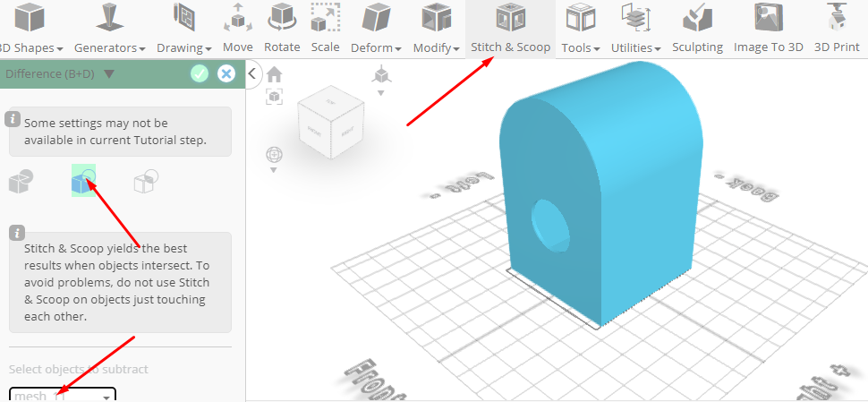This screenshot has width=868, height=402.
Task: Click the text 'Some settings may not be'
Action: pos(96,123)
